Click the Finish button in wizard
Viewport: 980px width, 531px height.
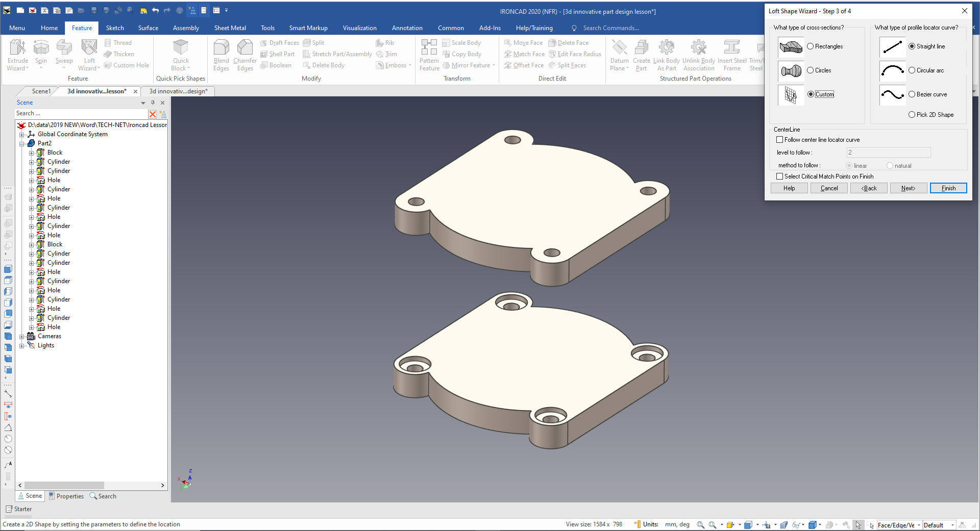tap(948, 188)
